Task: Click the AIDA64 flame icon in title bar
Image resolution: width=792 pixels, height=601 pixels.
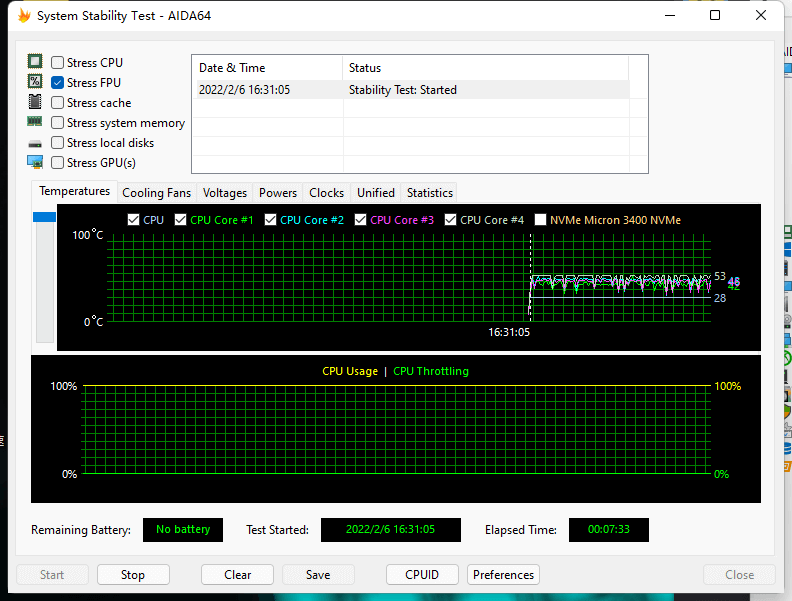Action: click(x=24, y=16)
